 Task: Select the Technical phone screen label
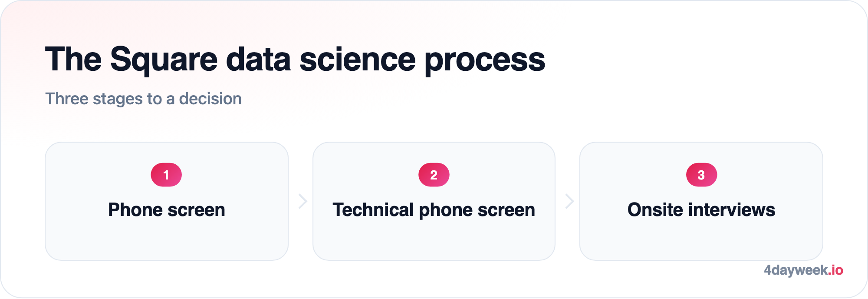tap(434, 210)
